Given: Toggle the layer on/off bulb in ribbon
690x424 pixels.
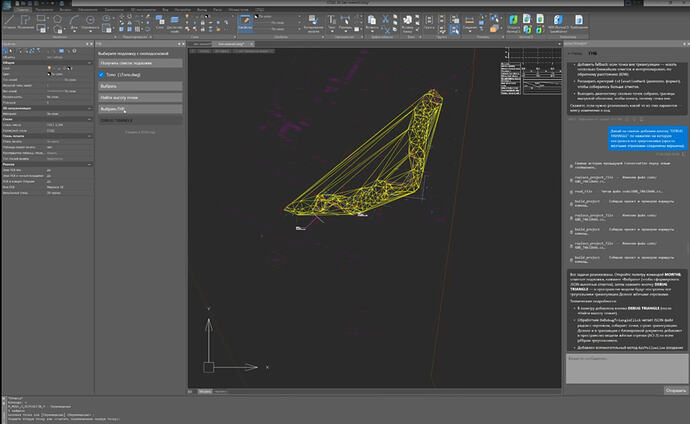Looking at the screenshot, I should click(187, 17).
